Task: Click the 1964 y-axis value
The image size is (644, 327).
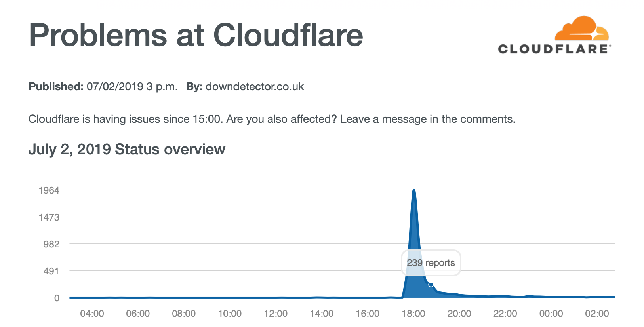Action: click(49, 190)
